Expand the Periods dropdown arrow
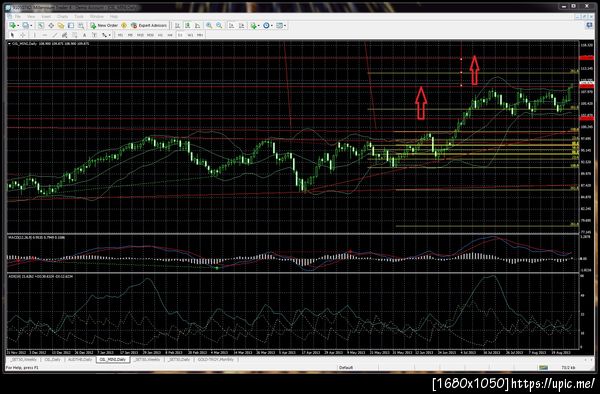The width and height of the screenshot is (600, 394). pyautogui.click(x=272, y=26)
